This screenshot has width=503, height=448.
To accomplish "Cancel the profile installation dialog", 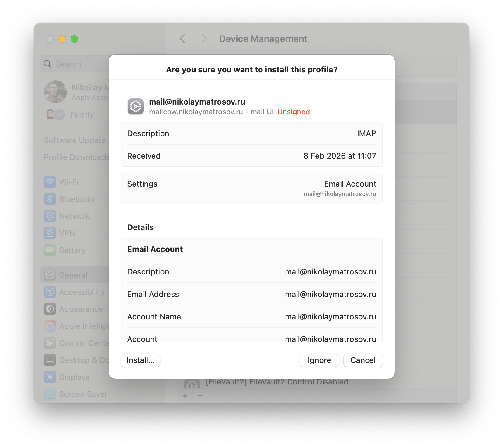I will (363, 360).
